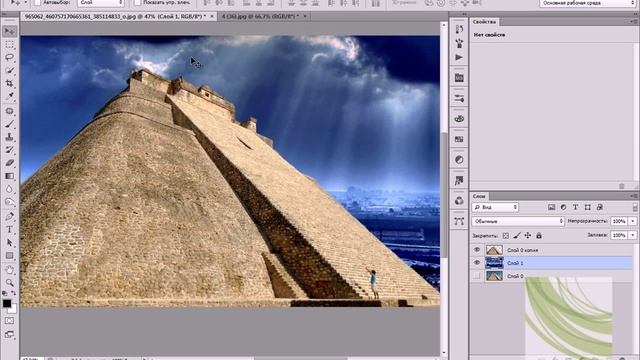
Task: Select the Pen tool
Action: pyautogui.click(x=9, y=216)
